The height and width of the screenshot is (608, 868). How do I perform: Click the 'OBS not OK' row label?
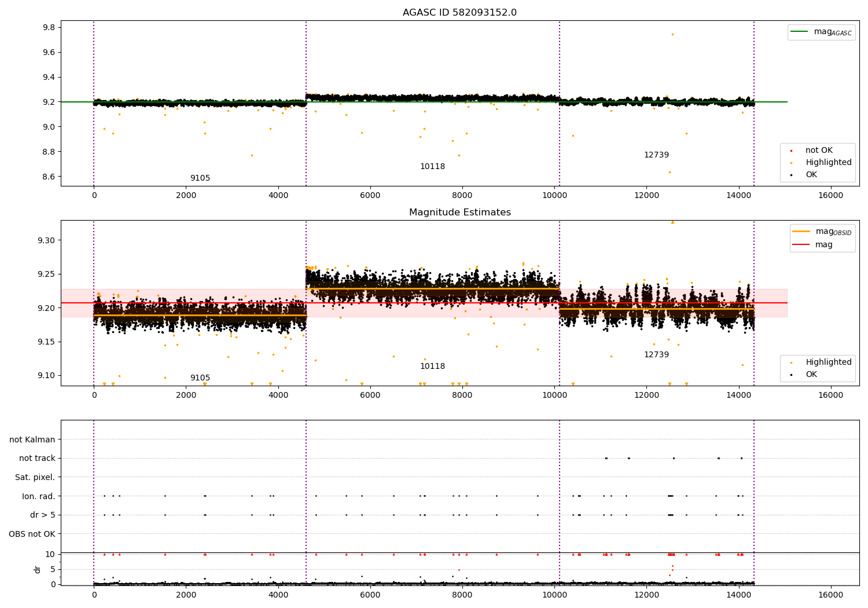32,534
